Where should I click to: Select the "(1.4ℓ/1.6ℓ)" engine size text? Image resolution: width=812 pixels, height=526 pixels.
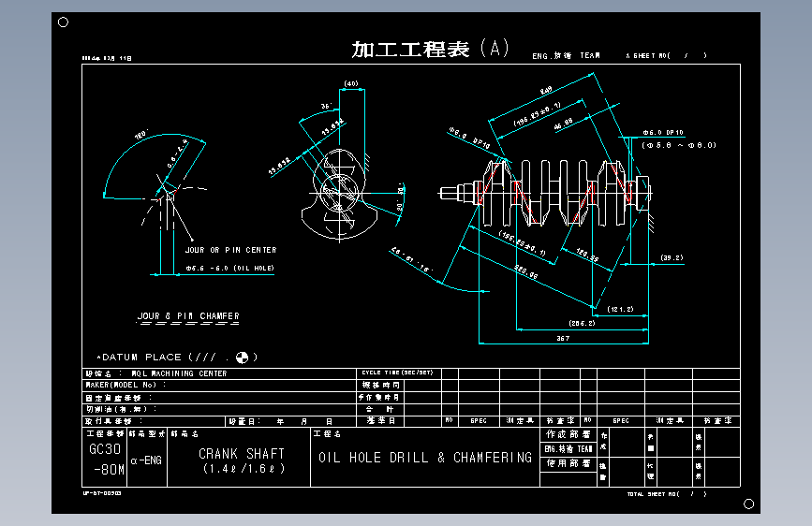(x=244, y=469)
